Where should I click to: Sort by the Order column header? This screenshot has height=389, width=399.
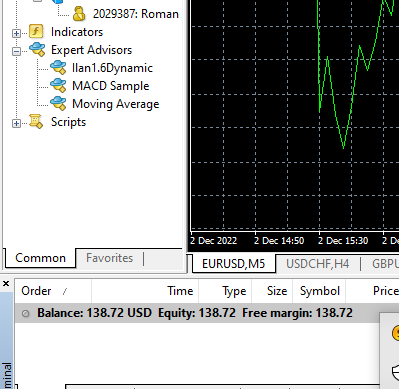pyautogui.click(x=53, y=291)
